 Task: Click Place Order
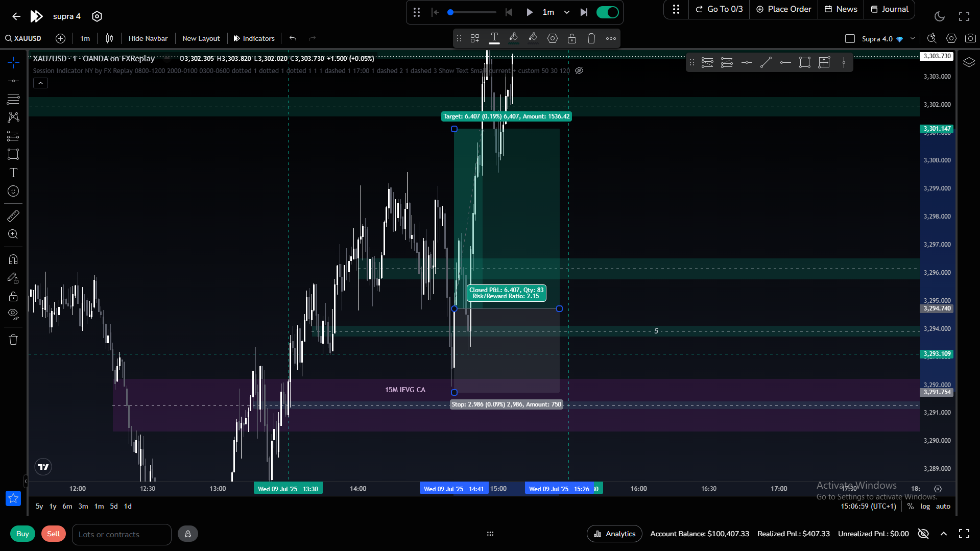click(784, 9)
